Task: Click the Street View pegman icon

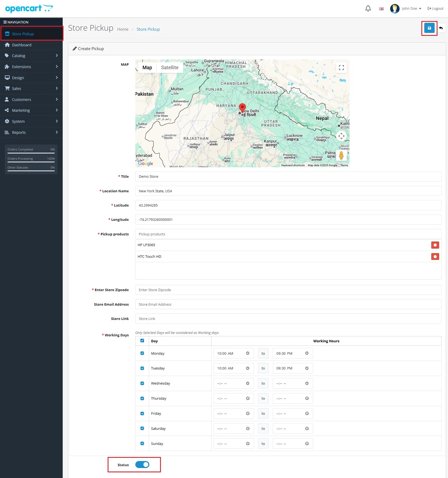Action: tap(341, 155)
